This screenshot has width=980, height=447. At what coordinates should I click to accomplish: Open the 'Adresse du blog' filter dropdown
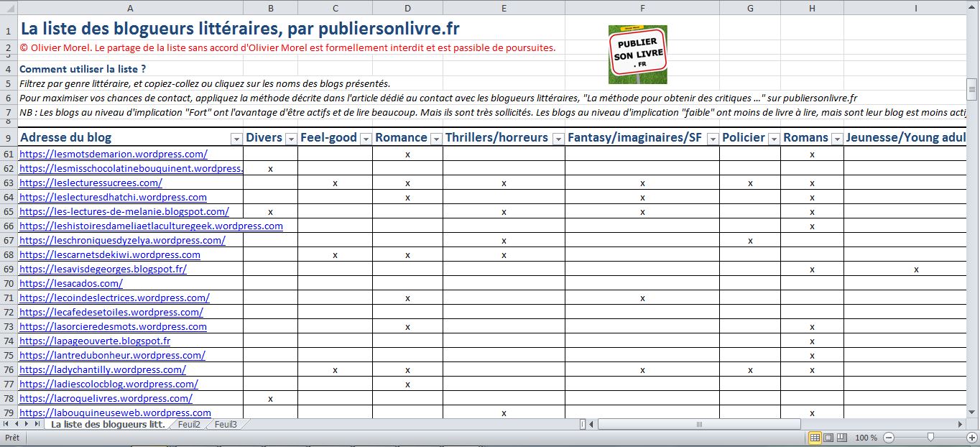click(236, 139)
